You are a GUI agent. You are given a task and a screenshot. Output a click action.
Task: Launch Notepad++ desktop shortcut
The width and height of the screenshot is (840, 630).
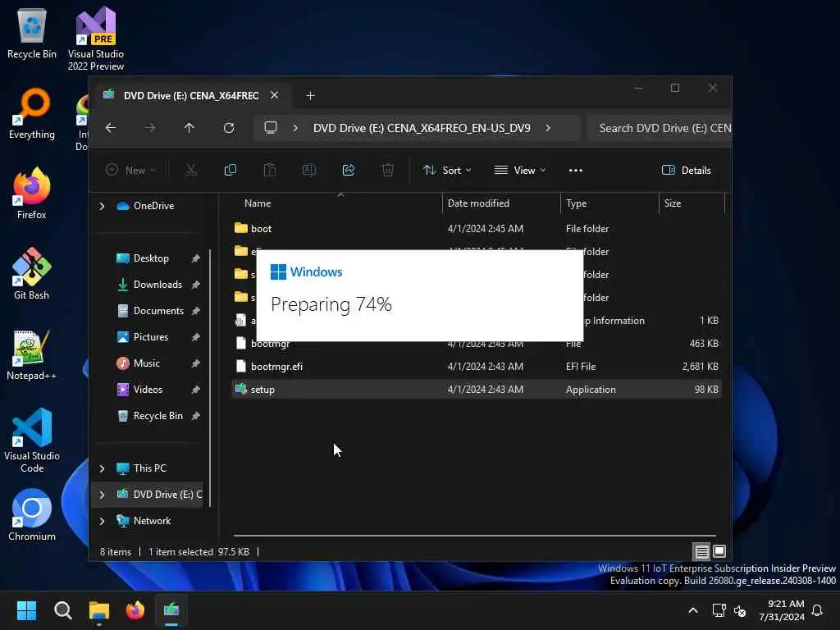[32, 354]
